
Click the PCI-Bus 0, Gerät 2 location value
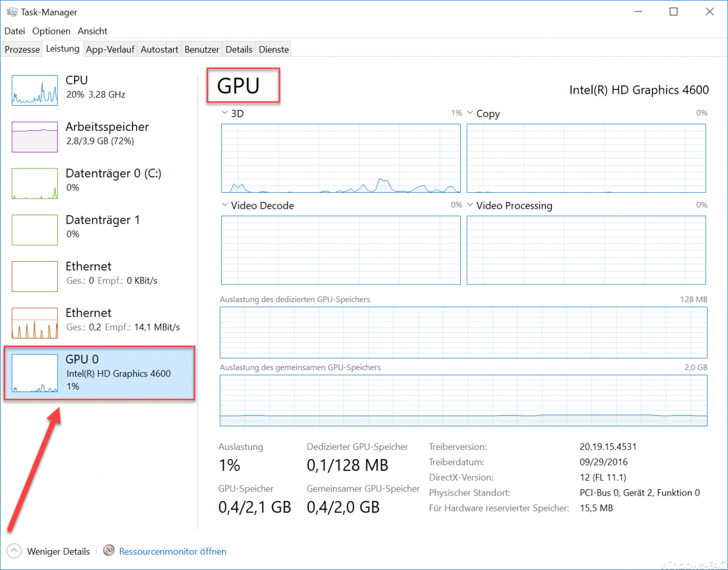pyautogui.click(x=640, y=493)
